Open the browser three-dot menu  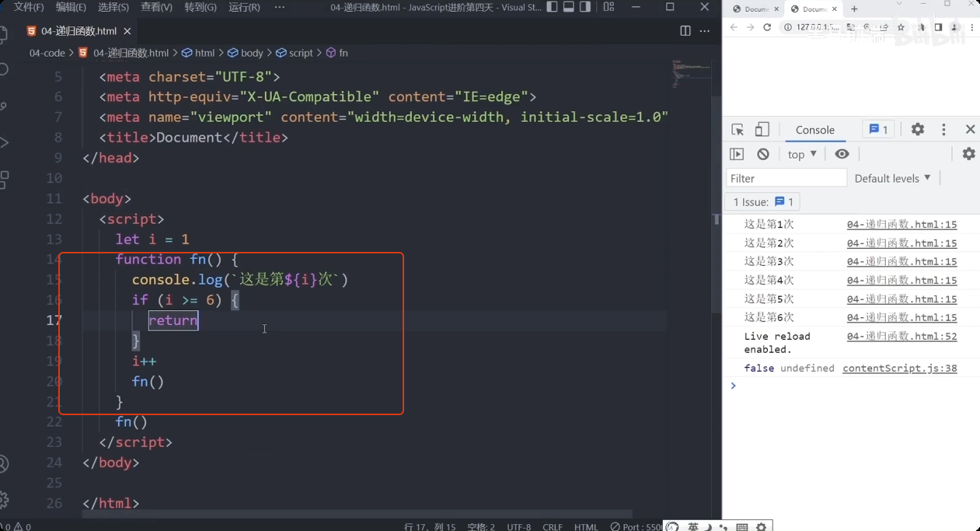pos(971,27)
